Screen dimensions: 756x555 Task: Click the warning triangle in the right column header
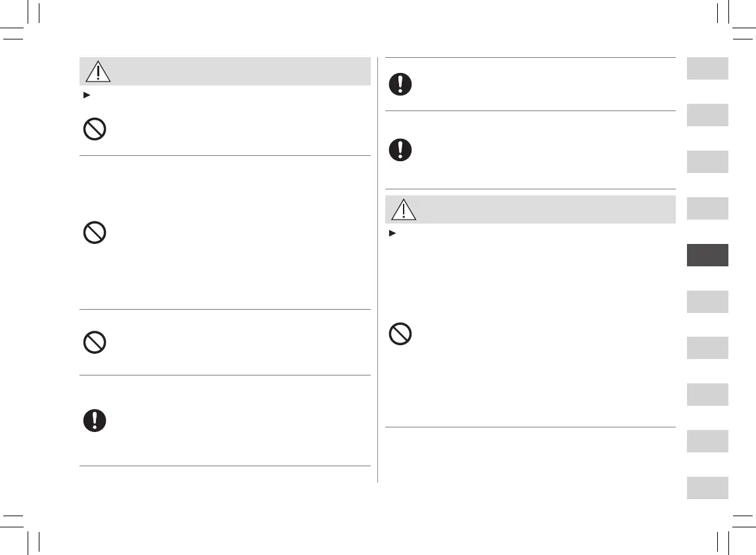tap(404, 209)
